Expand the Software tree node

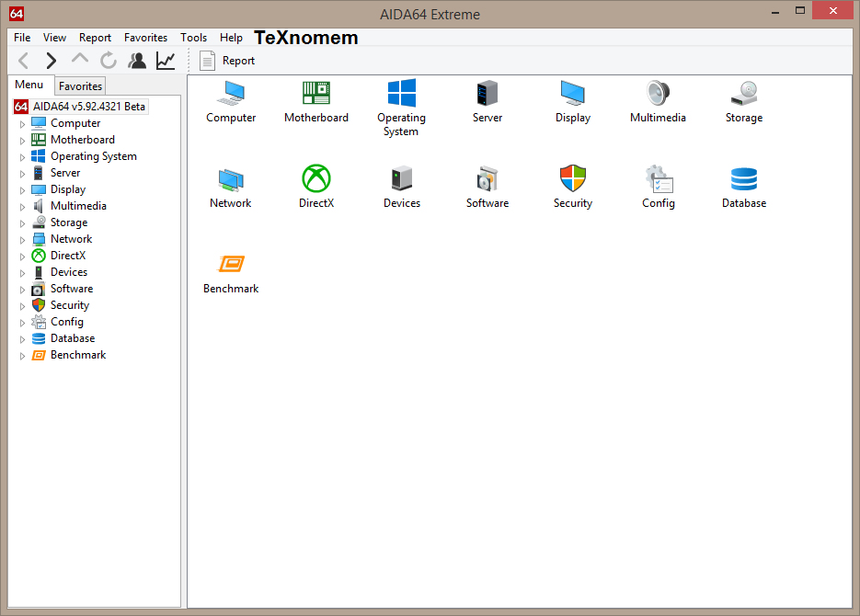(x=22, y=290)
